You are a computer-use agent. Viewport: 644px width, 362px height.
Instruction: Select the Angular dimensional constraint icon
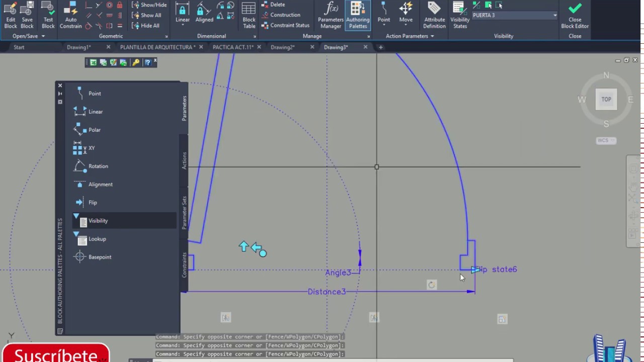(x=220, y=16)
